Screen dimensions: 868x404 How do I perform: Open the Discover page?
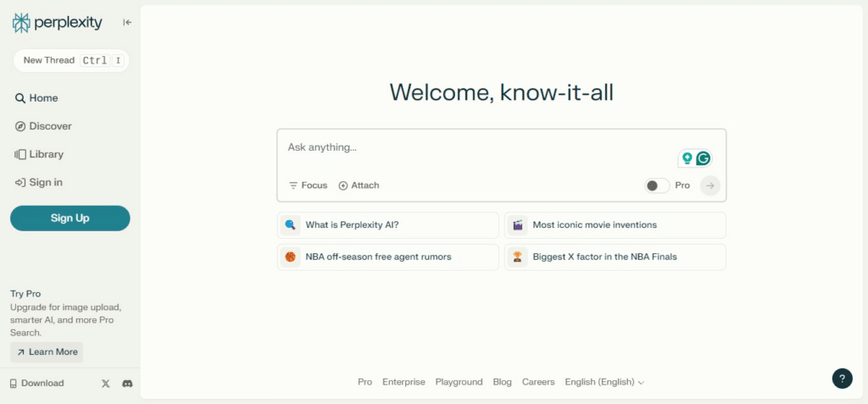[x=43, y=126]
